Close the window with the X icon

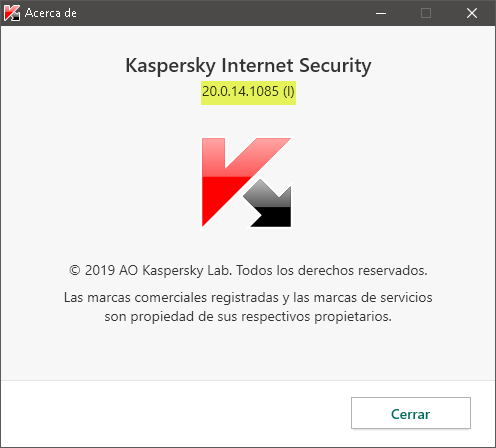(x=472, y=13)
